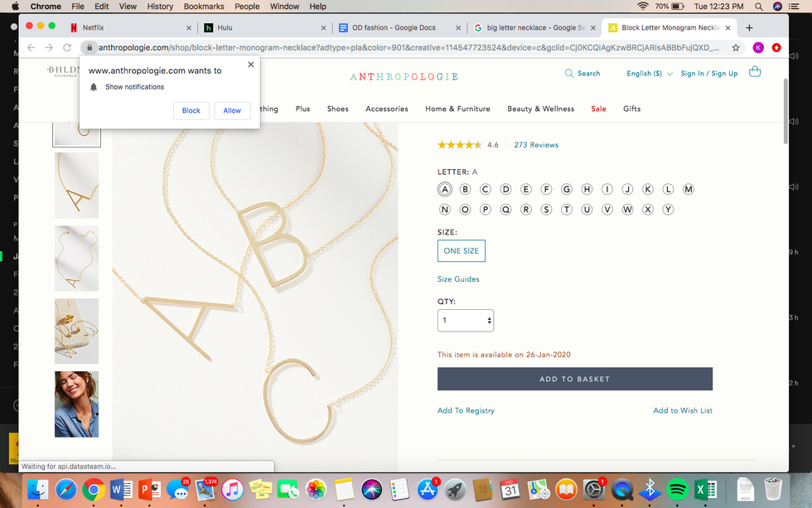Choose letter M monogram option

(x=688, y=189)
